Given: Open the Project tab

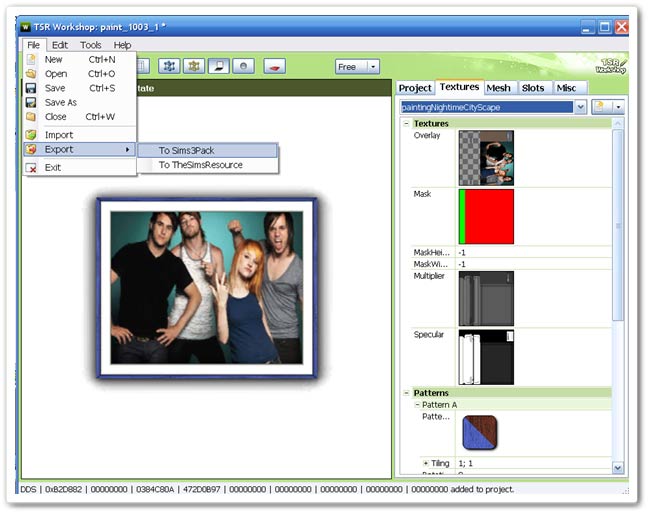Looking at the screenshot, I should coord(415,88).
